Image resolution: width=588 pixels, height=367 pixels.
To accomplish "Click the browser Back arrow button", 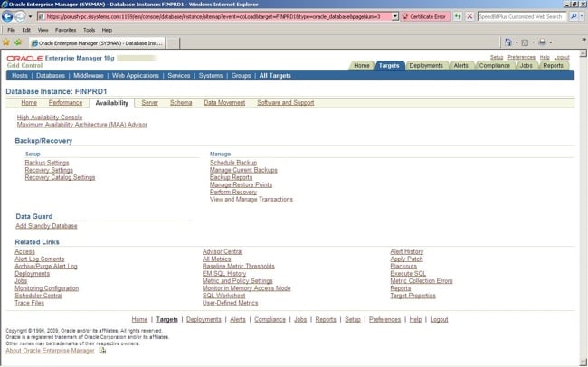I will (x=7, y=16).
